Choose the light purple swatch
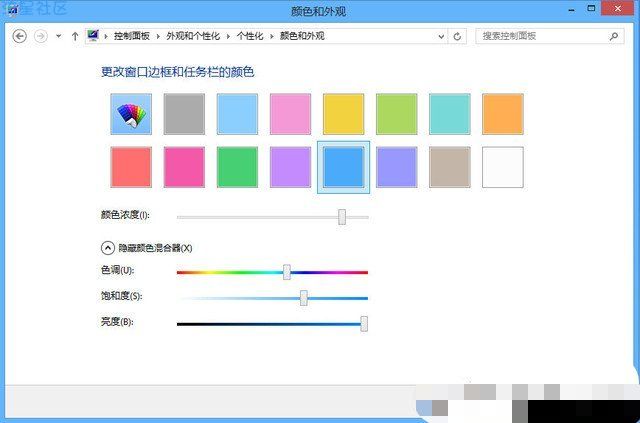The image size is (640, 423). click(x=290, y=167)
